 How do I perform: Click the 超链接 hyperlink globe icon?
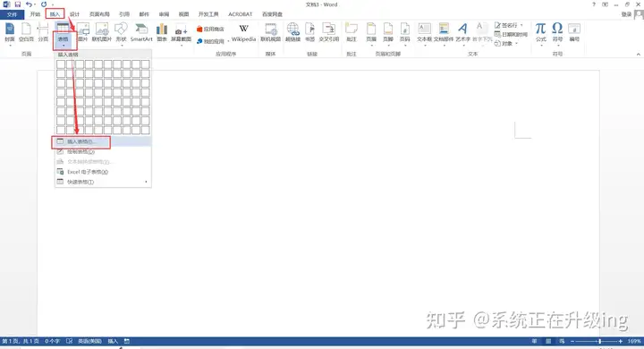tap(292, 32)
